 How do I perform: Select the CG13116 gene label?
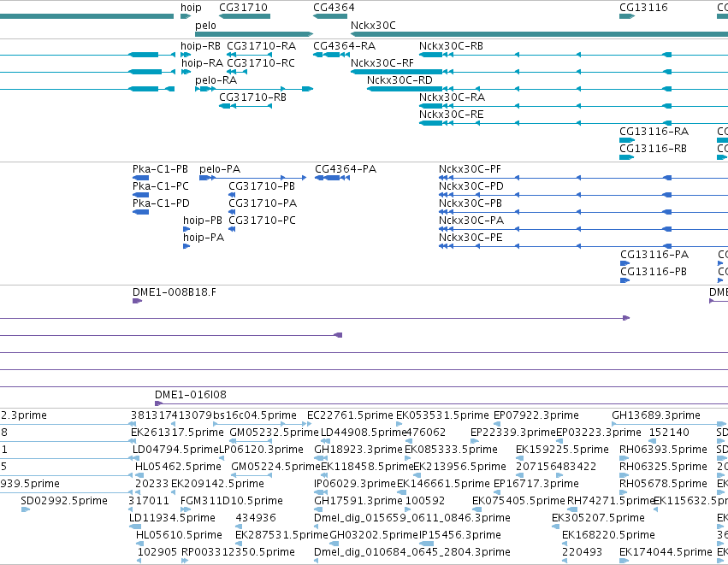point(643,8)
